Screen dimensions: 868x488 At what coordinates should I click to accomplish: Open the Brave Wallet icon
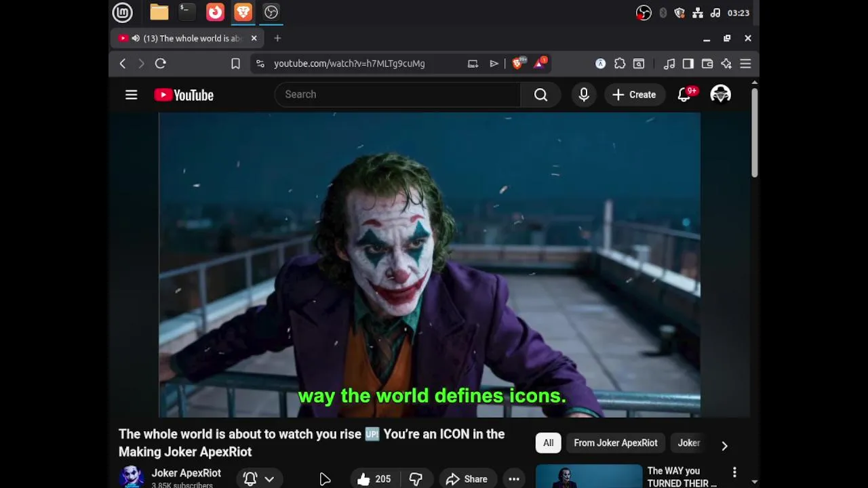(x=707, y=64)
